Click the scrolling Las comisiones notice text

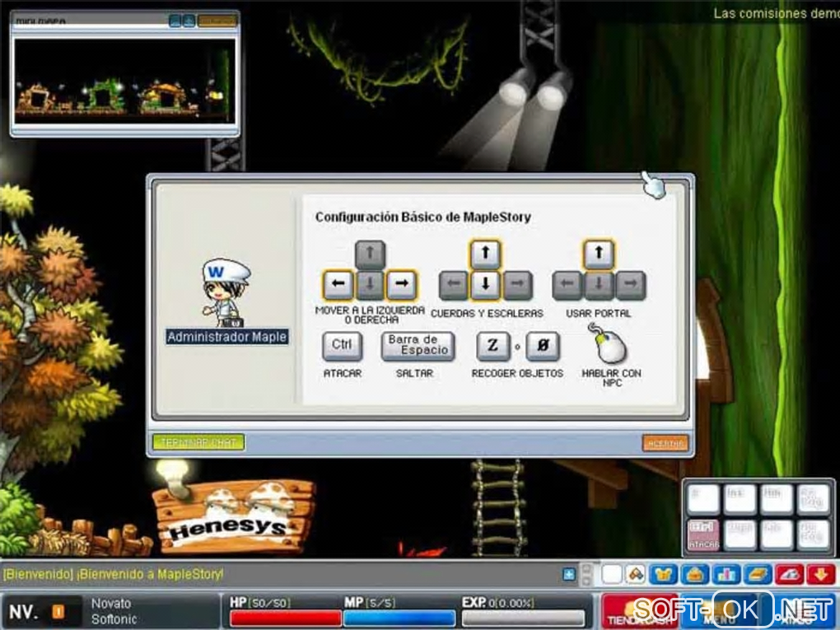click(777, 13)
